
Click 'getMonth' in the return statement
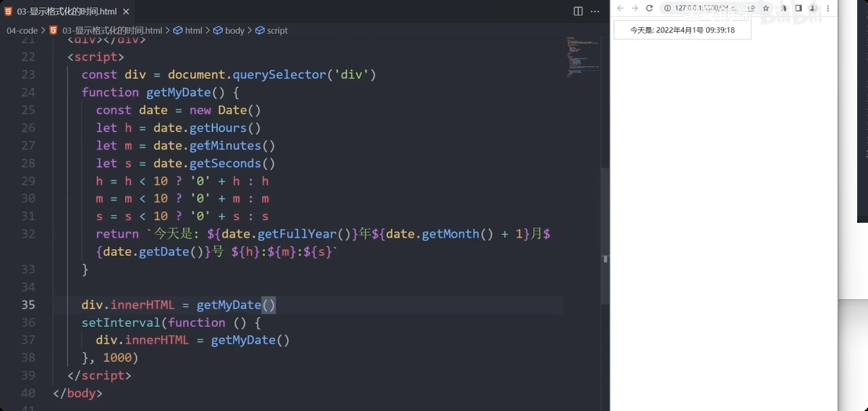point(450,234)
